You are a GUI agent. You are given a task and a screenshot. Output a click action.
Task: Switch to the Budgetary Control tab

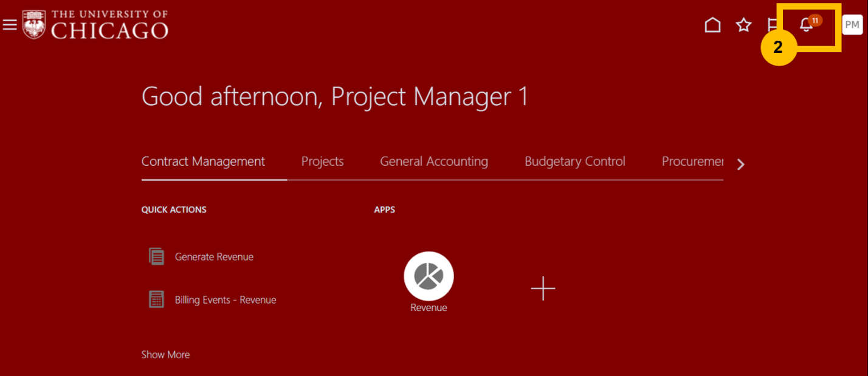click(574, 162)
